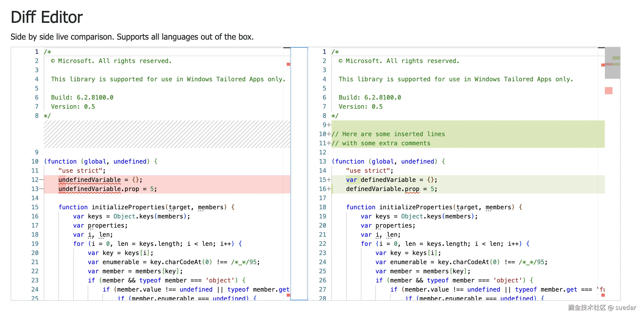Click undefinedVariable on left line 12
Viewport: 644px width, 319px height.
pyautogui.click(x=89, y=180)
